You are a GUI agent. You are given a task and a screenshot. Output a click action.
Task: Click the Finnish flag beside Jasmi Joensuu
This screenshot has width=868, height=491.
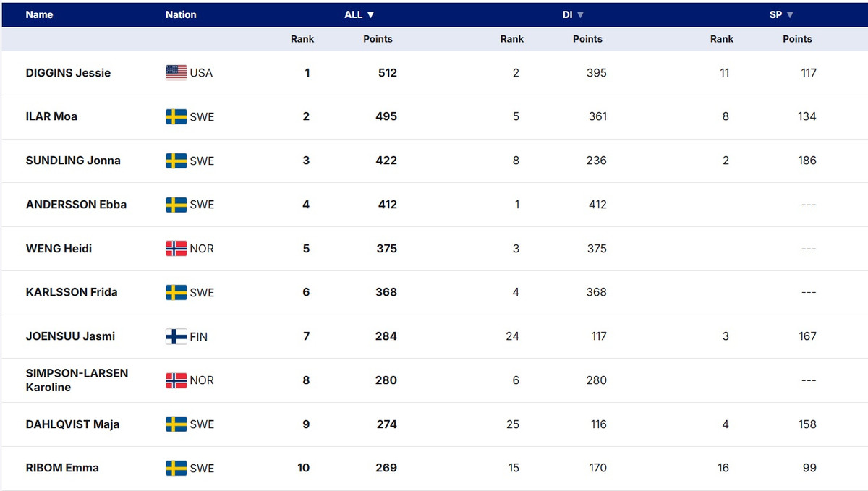(x=176, y=336)
